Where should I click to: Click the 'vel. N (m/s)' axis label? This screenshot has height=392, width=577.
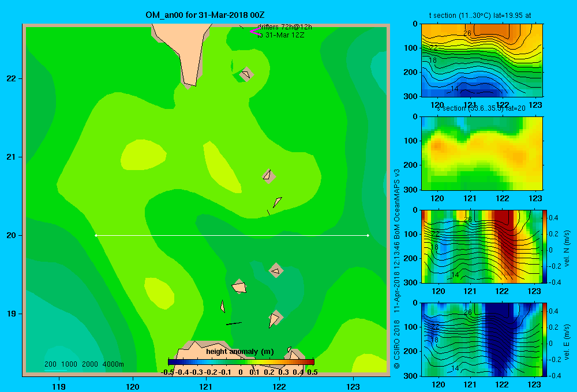point(567,248)
